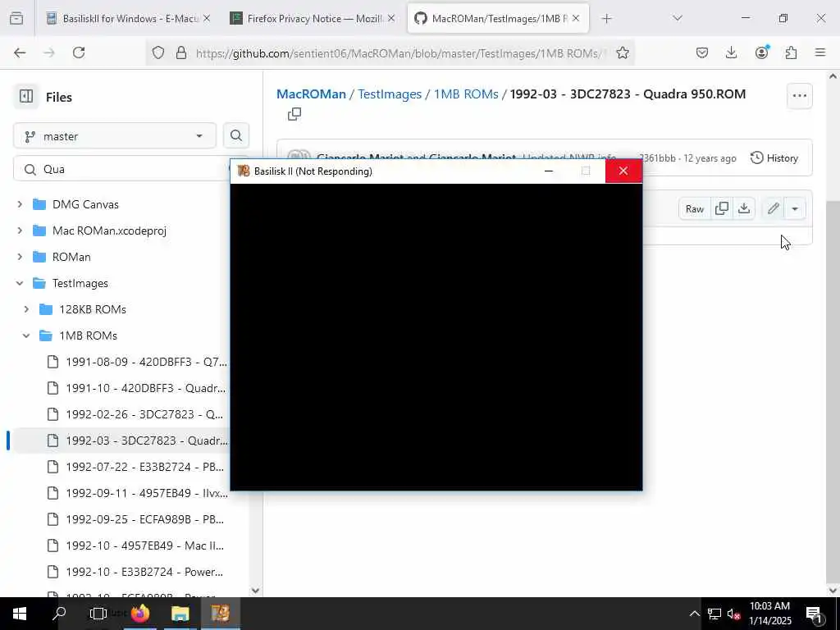
Task: Expand the 128KB ROMs folder
Action: pos(26,309)
